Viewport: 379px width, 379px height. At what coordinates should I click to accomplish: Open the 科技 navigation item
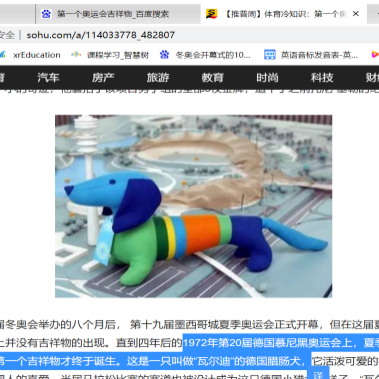point(322,77)
